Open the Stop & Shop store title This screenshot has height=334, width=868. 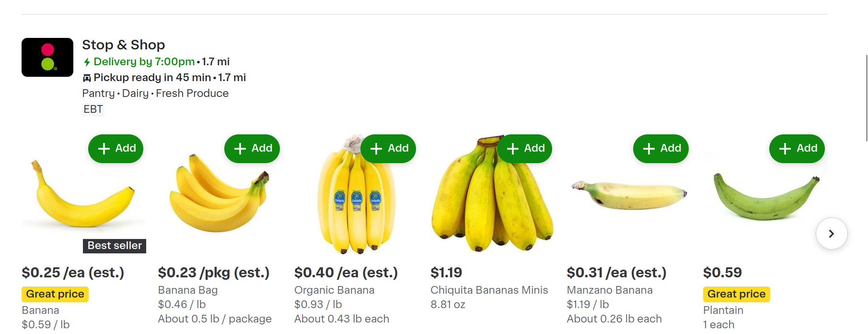point(123,45)
